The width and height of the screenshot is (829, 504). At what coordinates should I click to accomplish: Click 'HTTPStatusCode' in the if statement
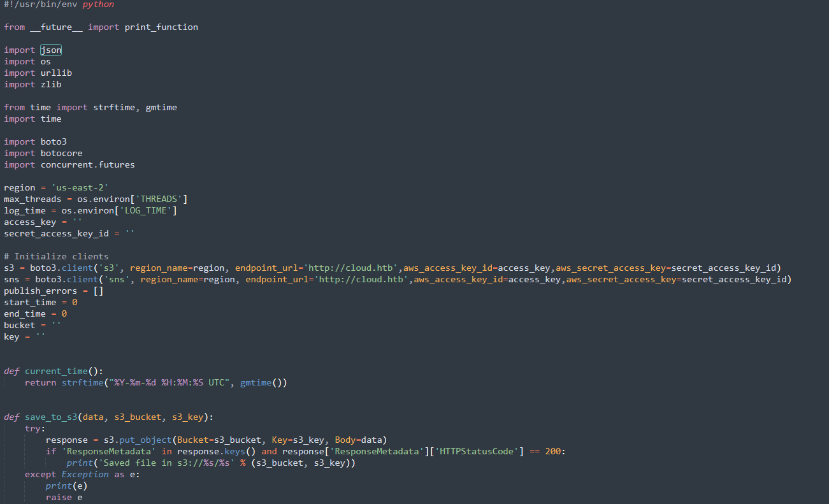[477, 452]
